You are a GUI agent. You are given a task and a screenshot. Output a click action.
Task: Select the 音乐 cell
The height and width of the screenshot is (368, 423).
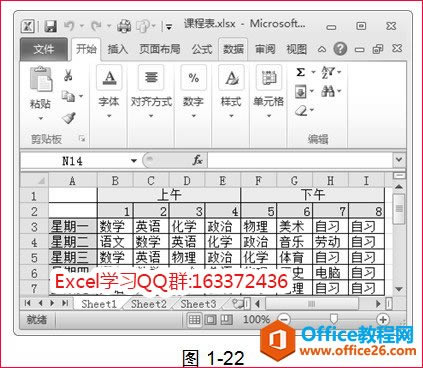(295, 242)
